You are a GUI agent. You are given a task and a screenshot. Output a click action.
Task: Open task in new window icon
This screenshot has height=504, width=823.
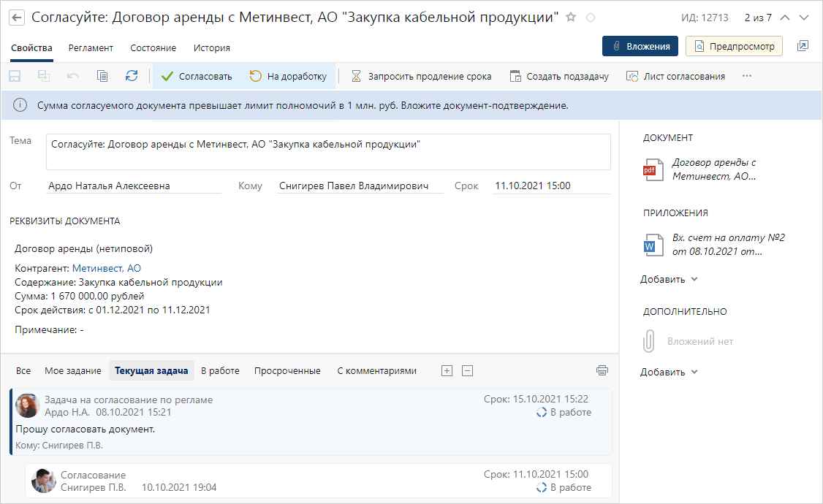(803, 46)
